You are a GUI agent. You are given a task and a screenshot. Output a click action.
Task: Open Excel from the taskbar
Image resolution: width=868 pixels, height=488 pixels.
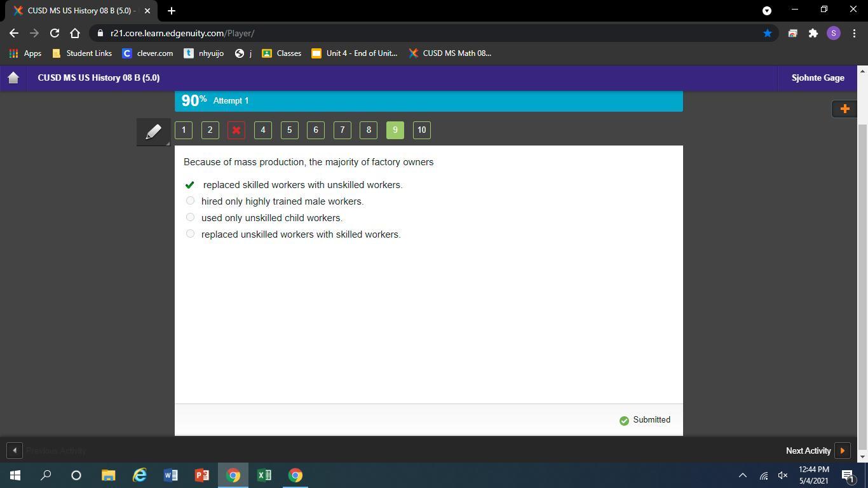pos(264,475)
